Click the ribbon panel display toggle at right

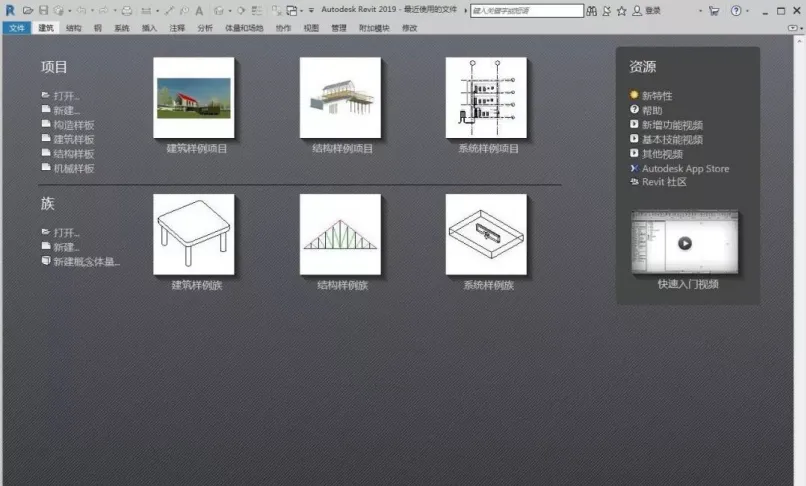click(795, 28)
